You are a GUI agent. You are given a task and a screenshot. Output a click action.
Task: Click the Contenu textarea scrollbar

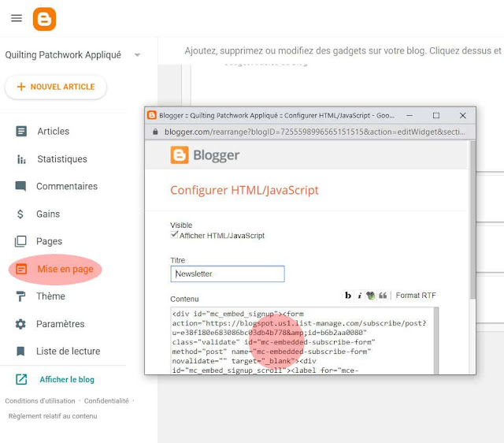click(436, 341)
